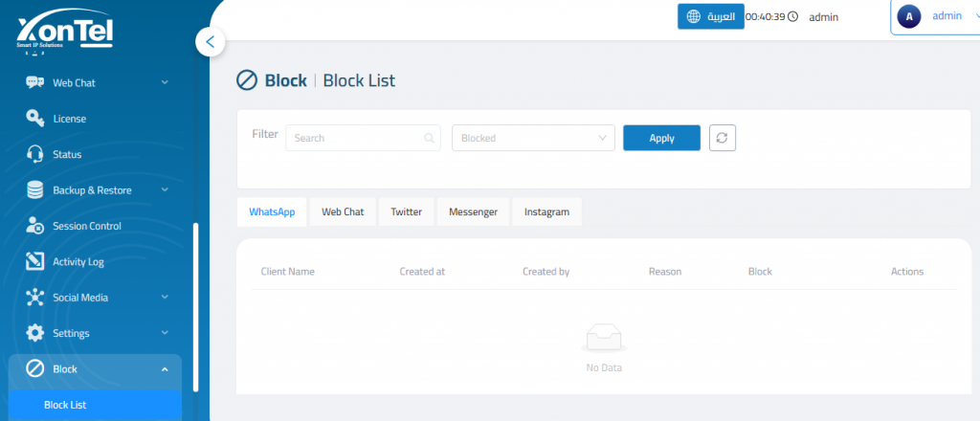Click the admin avatar circle
The width and height of the screenshot is (980, 421).
point(909,17)
